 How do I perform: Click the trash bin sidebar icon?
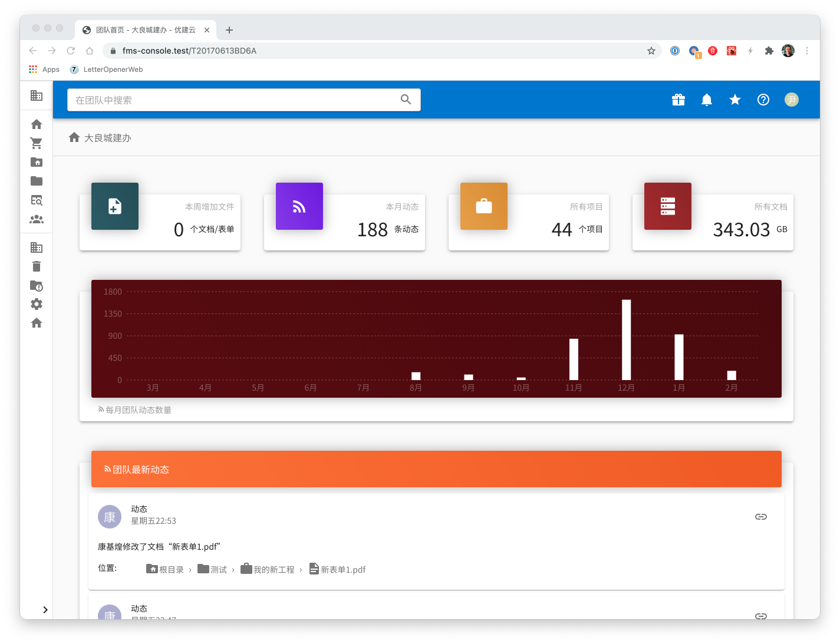click(37, 266)
